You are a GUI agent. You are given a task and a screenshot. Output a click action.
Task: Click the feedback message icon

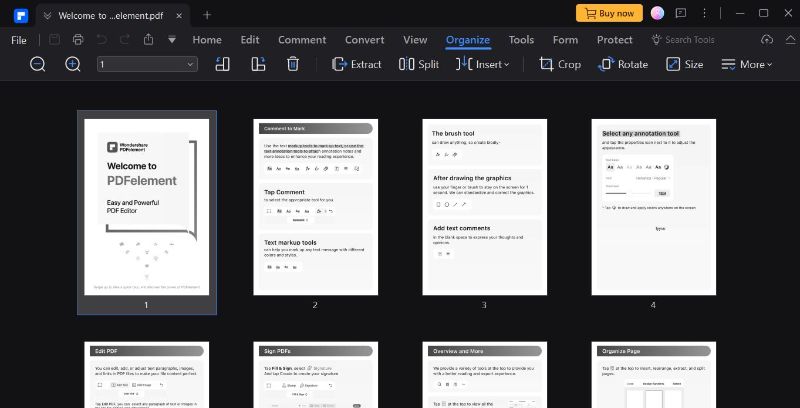(681, 13)
